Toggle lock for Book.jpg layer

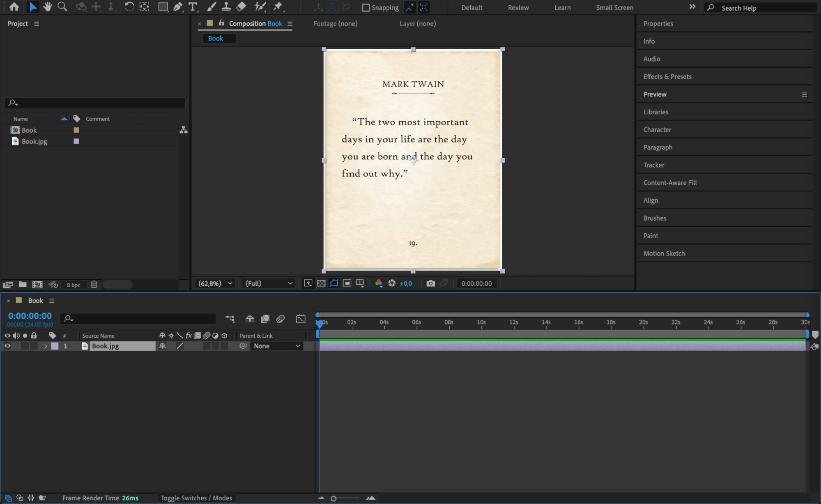pos(34,346)
